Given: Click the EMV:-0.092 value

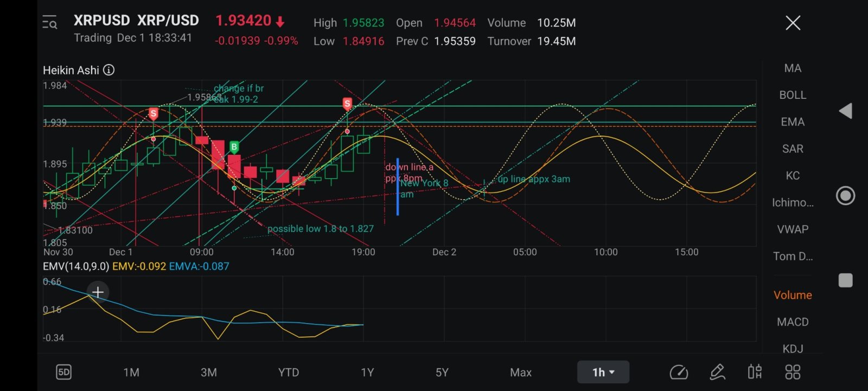Looking at the screenshot, I should (139, 267).
